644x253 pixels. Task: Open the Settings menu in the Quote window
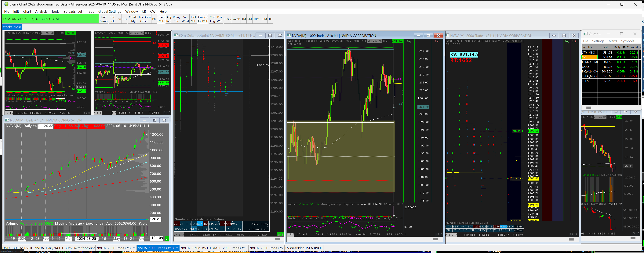click(598, 41)
